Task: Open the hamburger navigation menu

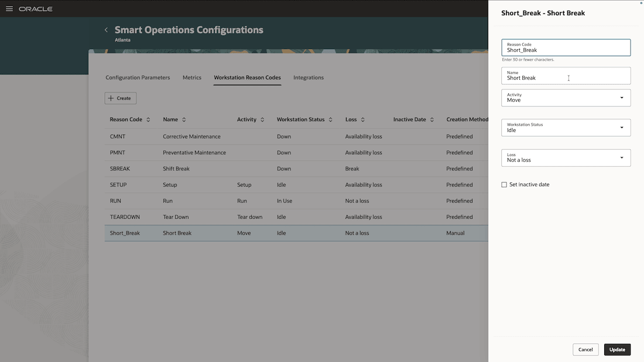Action: [9, 8]
